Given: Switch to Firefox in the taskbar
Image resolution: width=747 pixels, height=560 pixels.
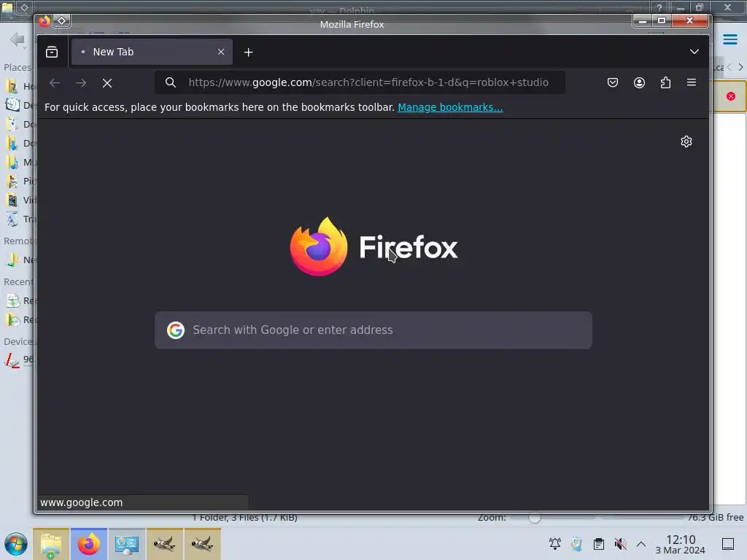Looking at the screenshot, I should coord(88,544).
